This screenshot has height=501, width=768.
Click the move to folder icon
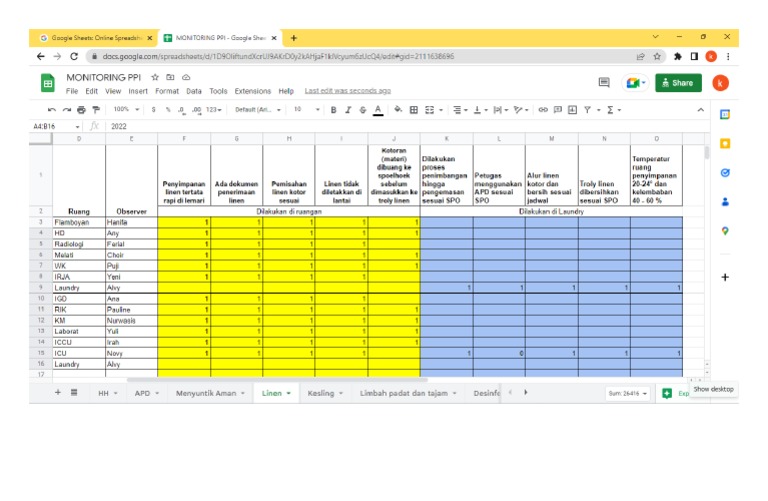(170, 77)
